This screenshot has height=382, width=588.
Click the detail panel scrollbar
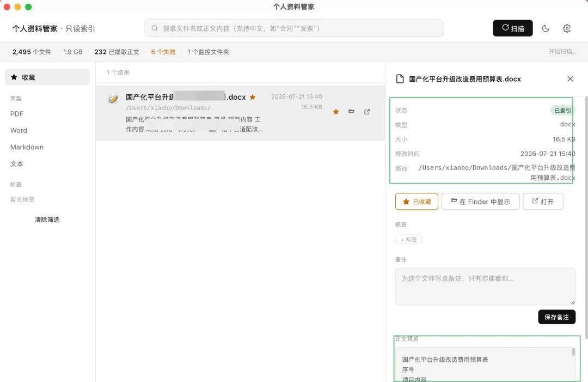(x=586, y=217)
